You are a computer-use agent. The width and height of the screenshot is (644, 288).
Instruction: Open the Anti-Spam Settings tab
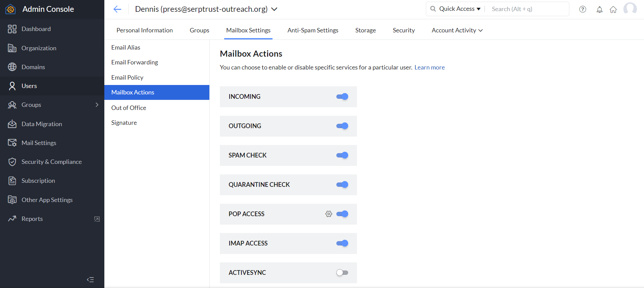[x=313, y=30]
